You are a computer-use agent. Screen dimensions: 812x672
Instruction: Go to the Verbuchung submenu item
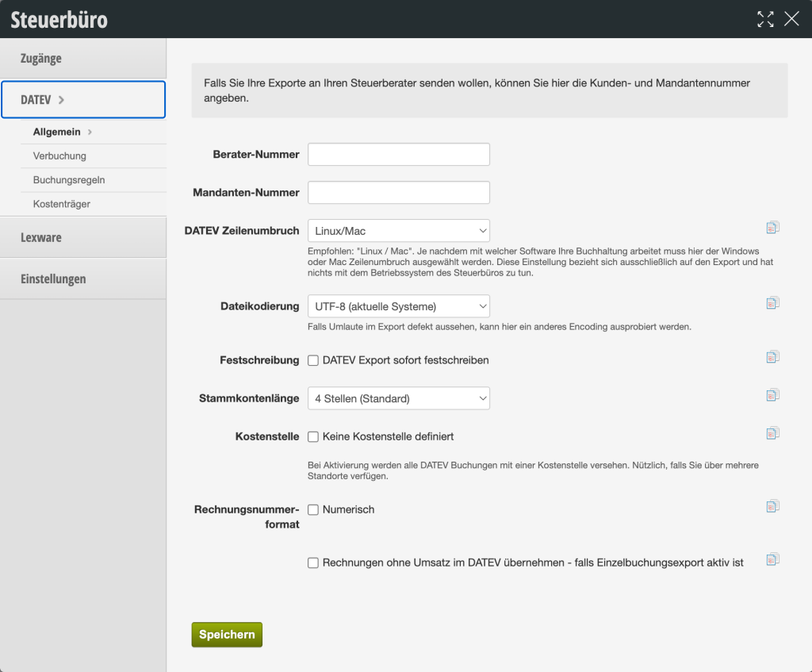[x=94, y=156]
